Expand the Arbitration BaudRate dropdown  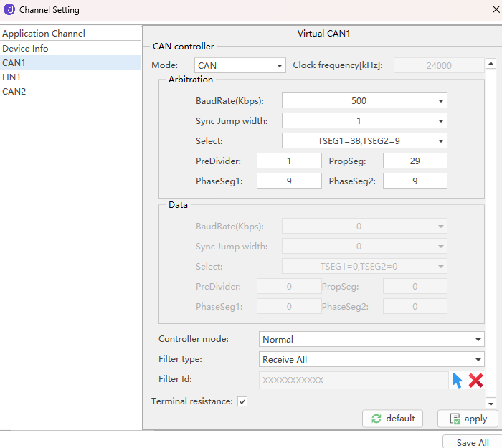click(364, 101)
